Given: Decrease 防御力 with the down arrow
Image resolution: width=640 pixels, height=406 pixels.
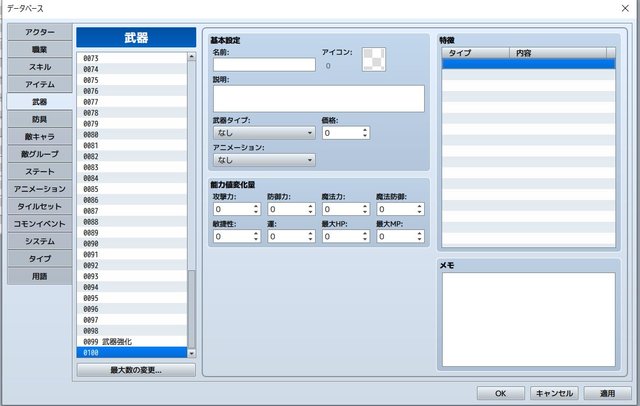Looking at the screenshot, I should coord(311,213).
